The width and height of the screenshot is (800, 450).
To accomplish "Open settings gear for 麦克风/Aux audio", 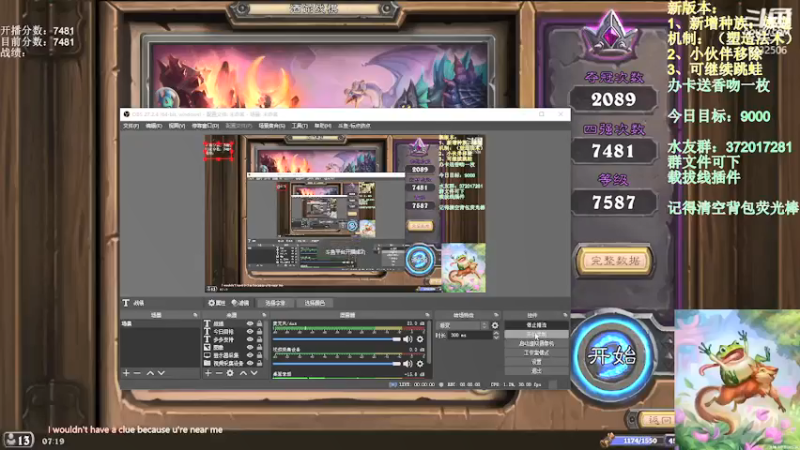I will tap(420, 339).
